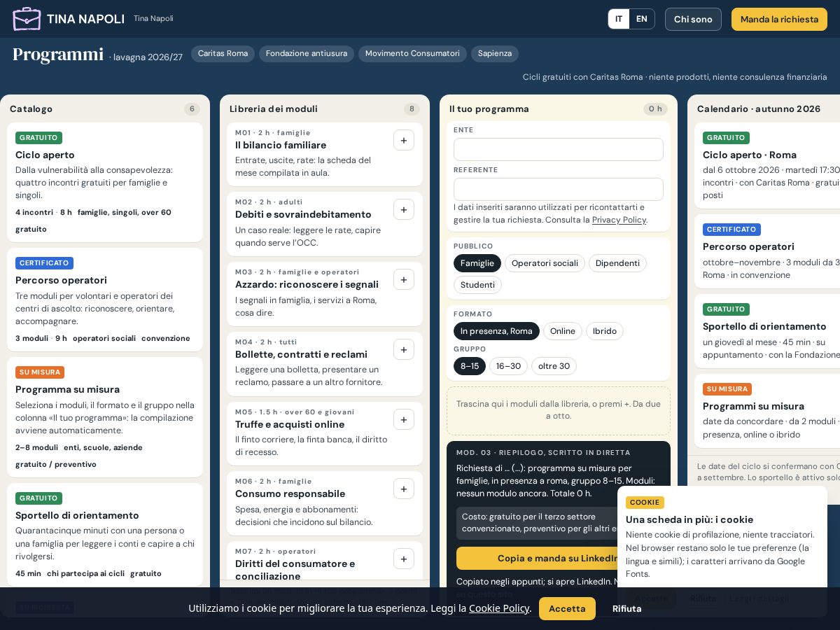
Task: Click the Referente input field
Action: coord(559,189)
